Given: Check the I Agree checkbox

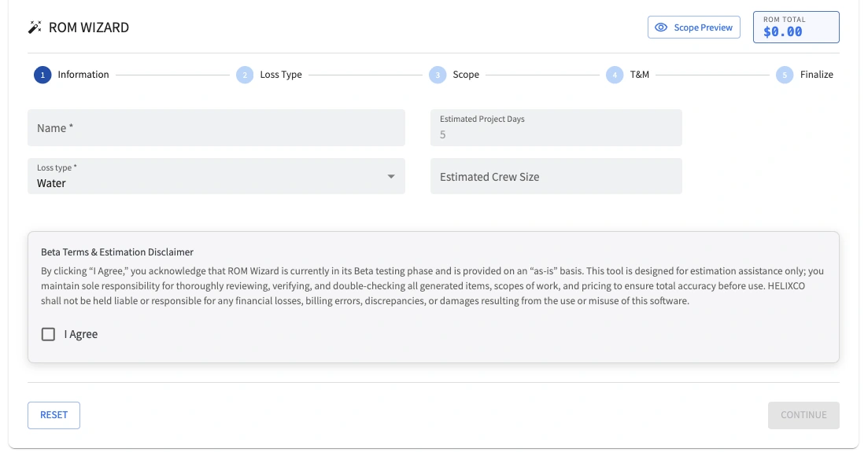Looking at the screenshot, I should (x=48, y=334).
